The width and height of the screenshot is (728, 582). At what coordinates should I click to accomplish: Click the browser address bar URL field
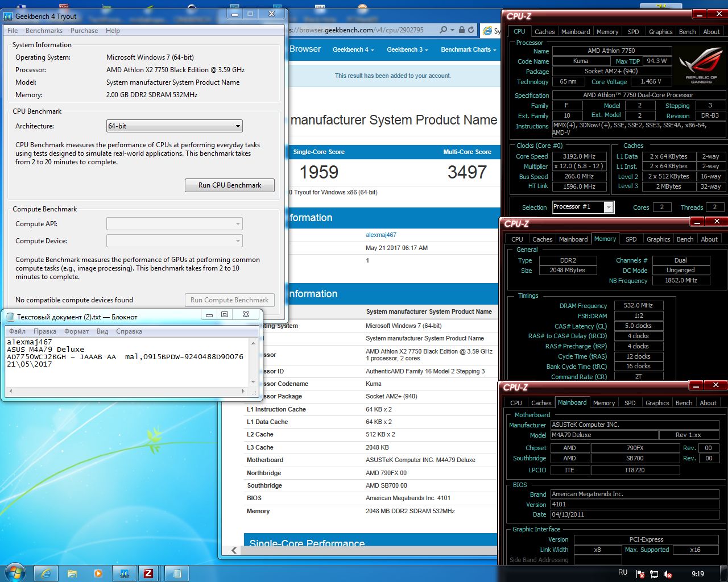coord(362,30)
